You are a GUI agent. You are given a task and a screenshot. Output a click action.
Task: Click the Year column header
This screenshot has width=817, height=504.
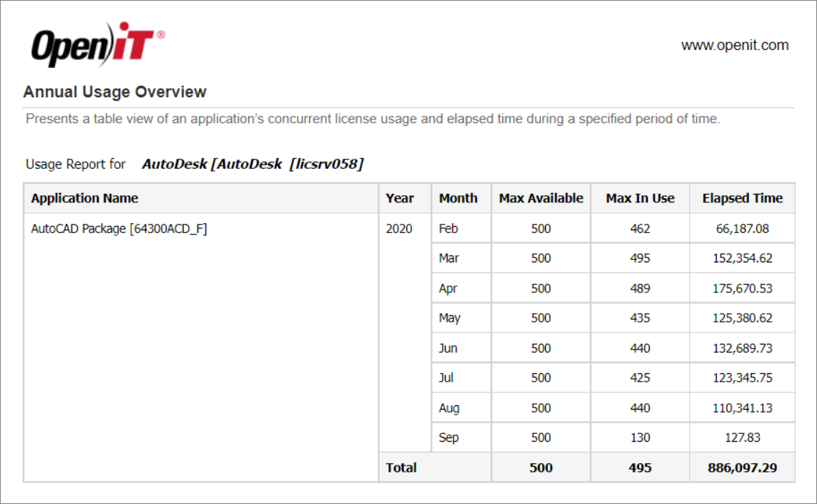405,198
